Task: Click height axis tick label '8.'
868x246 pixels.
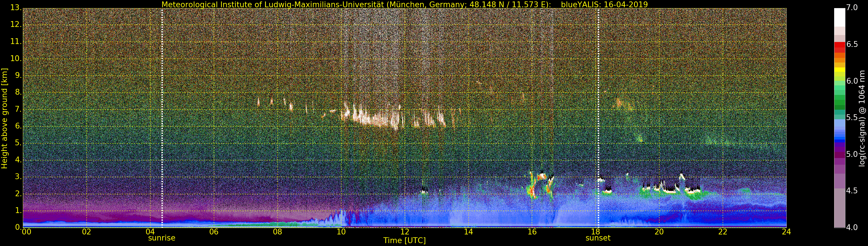Action: pyautogui.click(x=18, y=92)
